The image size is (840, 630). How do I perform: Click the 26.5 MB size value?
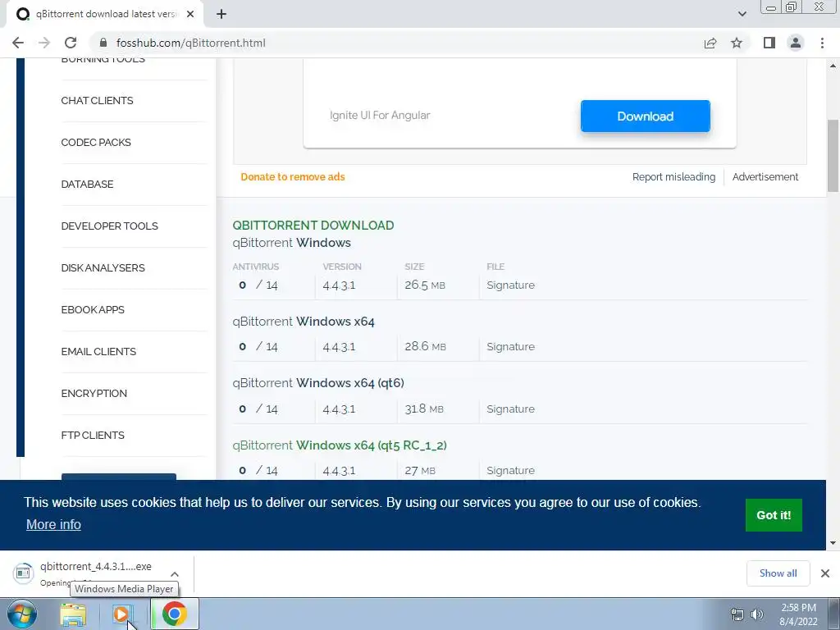[425, 285]
